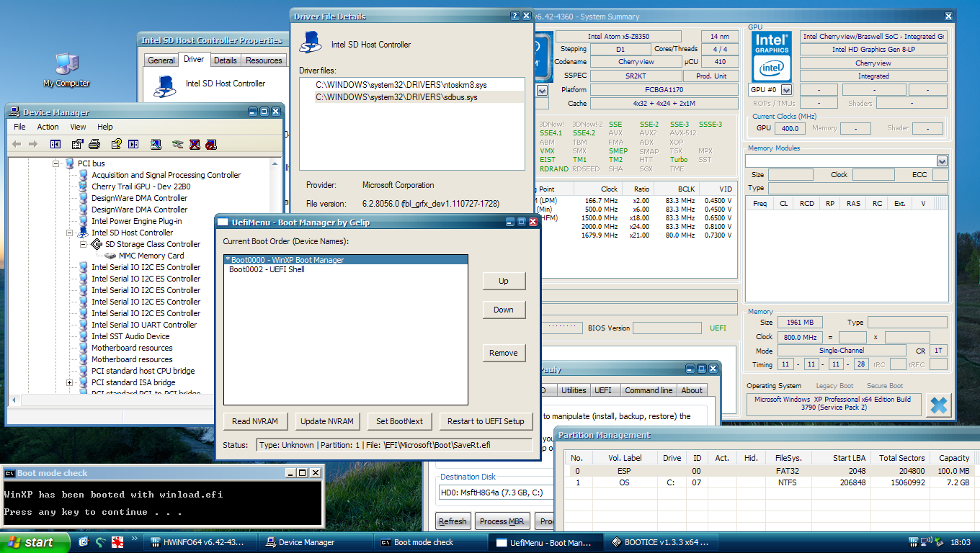980x553 pixels.
Task: Open the Memory Modules dropdown in HWiNFO
Action: pos(942,161)
